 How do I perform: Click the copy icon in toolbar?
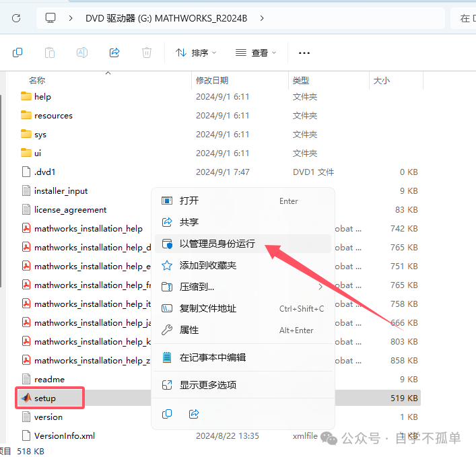(x=18, y=52)
